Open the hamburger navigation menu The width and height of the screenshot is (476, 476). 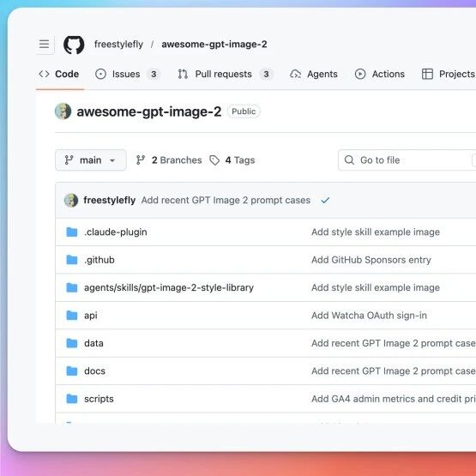click(x=45, y=45)
